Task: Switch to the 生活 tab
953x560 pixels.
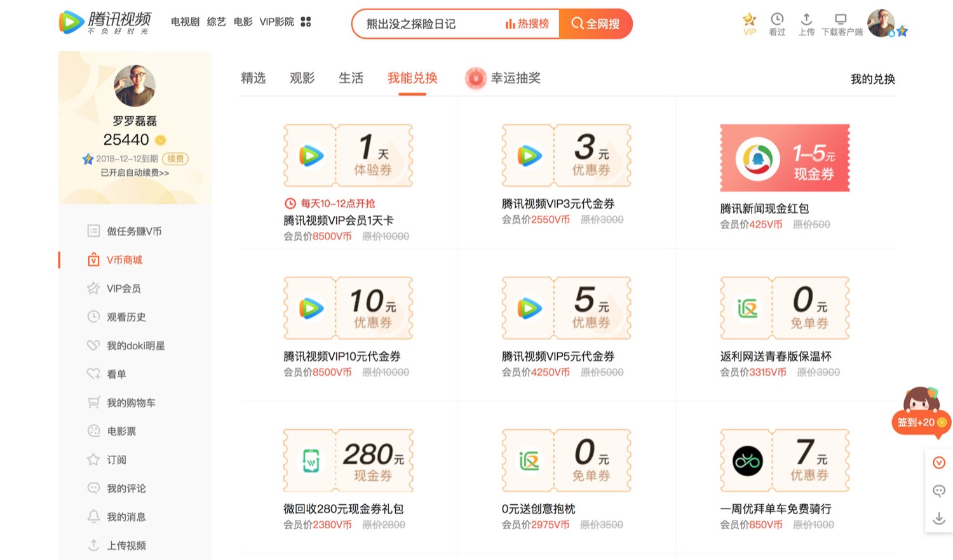Action: 351,78
